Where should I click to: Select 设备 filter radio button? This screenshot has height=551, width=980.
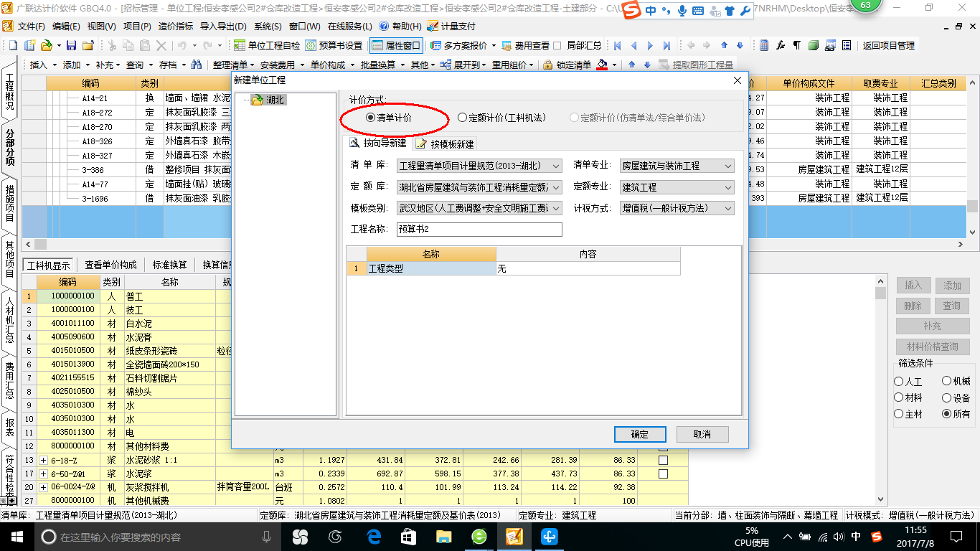[947, 397]
